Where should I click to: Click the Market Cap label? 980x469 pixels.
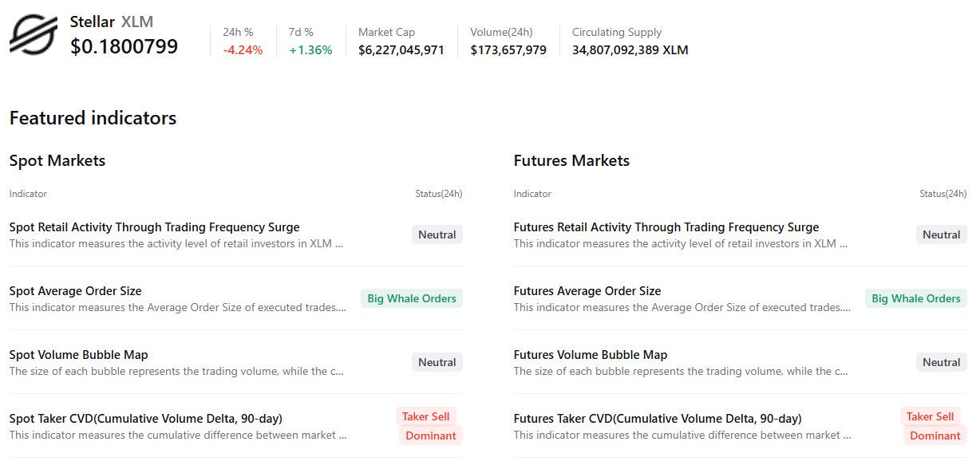(386, 33)
